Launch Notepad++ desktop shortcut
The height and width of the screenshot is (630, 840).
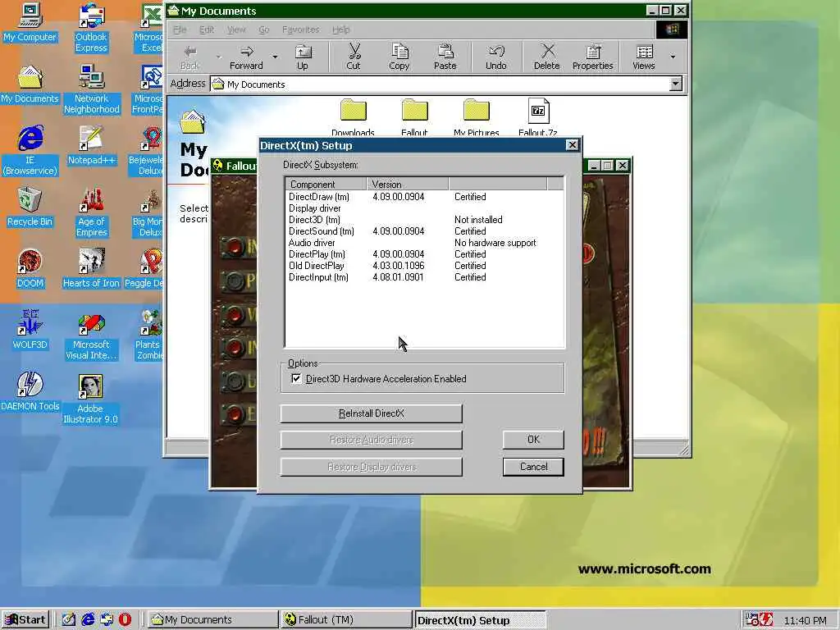(x=91, y=146)
